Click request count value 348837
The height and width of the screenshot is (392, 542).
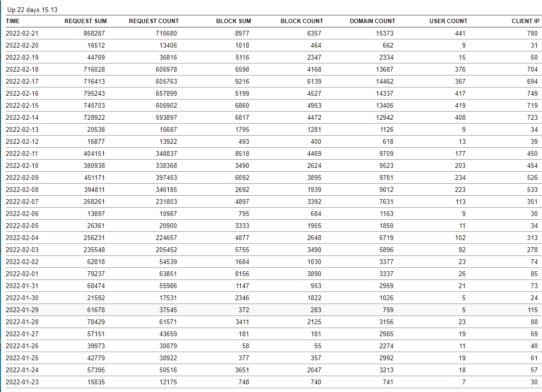click(166, 153)
